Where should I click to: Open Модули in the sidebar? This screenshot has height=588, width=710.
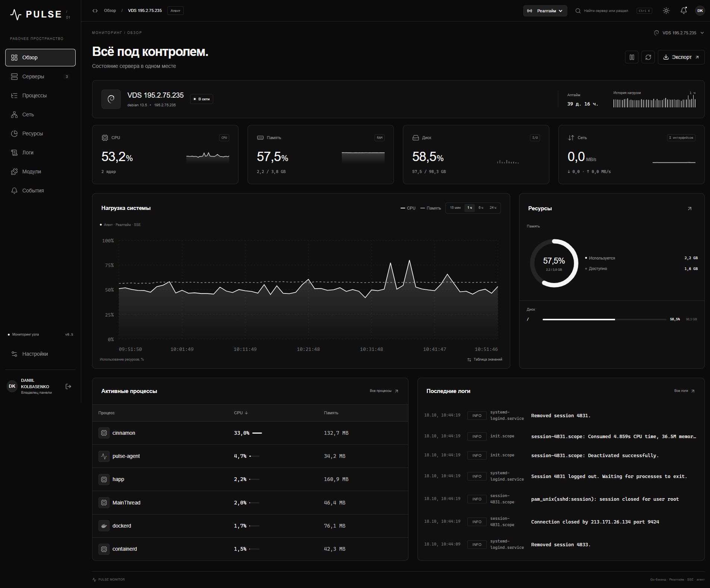[40, 172]
